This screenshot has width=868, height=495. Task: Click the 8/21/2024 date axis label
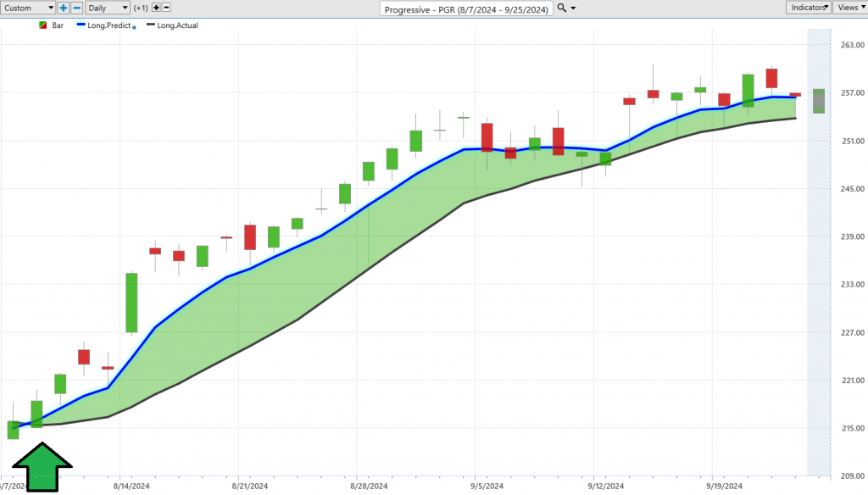coord(250,487)
